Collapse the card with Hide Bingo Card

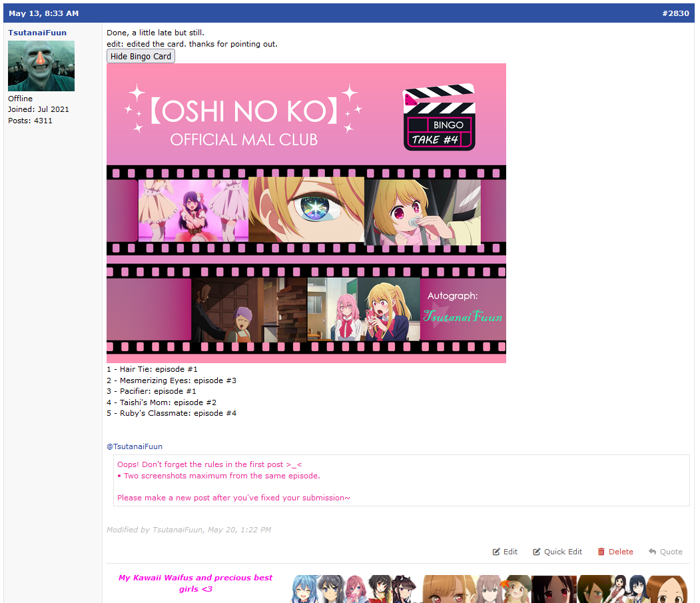coord(141,56)
